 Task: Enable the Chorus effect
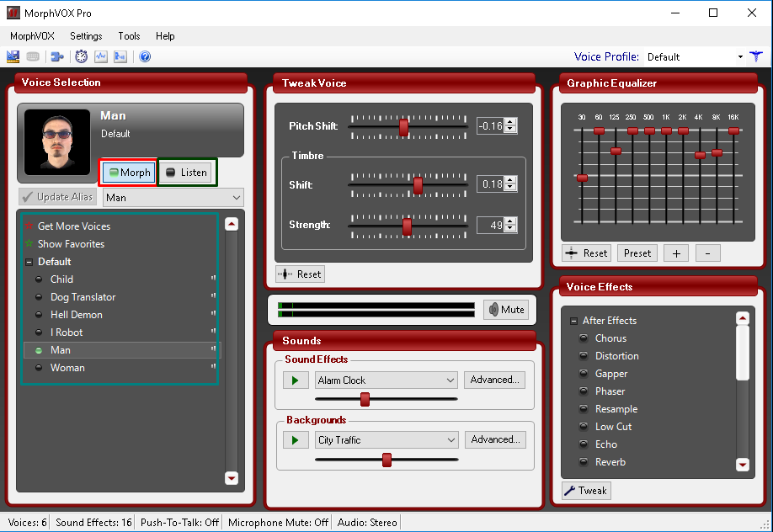584,338
